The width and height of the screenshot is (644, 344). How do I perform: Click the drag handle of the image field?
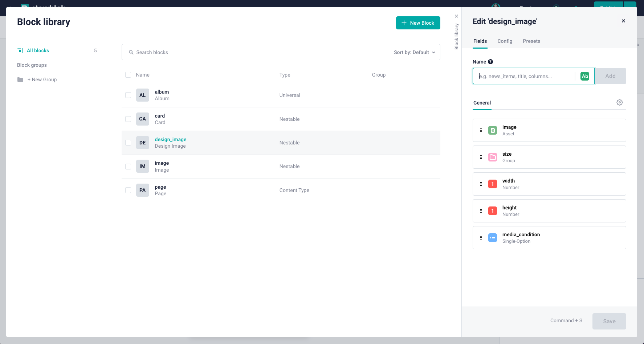point(481,130)
